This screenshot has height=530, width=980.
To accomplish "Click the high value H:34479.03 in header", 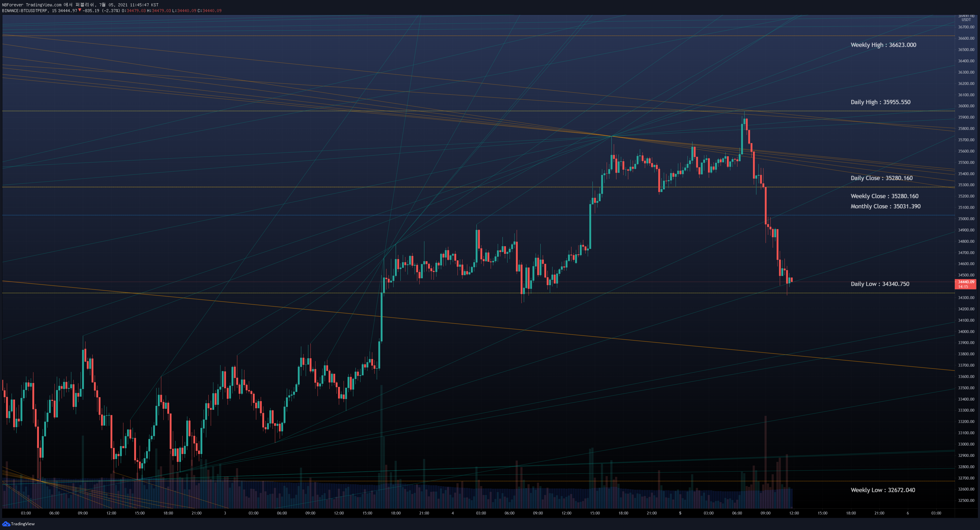I will pos(159,11).
